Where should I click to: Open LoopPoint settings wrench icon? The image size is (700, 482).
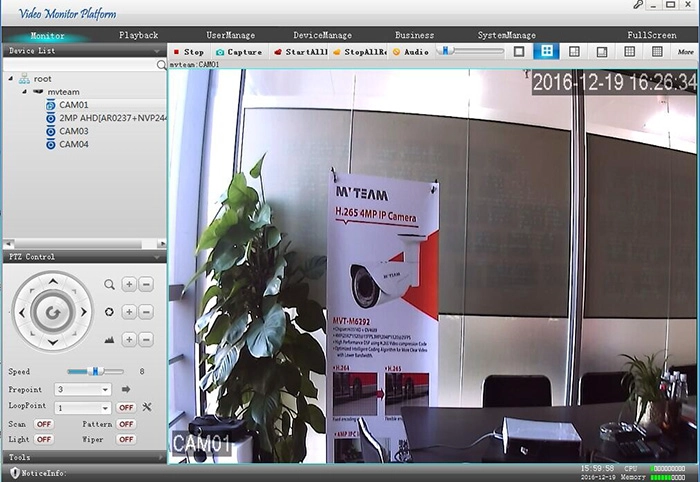[x=147, y=407]
